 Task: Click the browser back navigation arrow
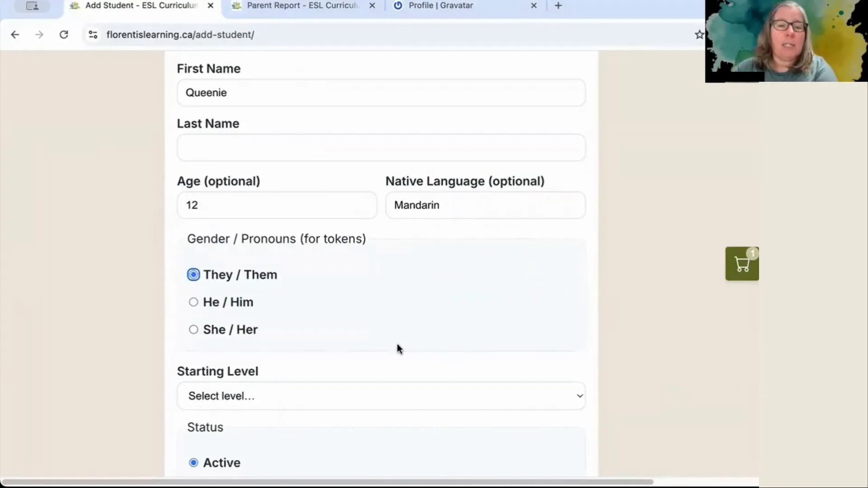point(15,34)
